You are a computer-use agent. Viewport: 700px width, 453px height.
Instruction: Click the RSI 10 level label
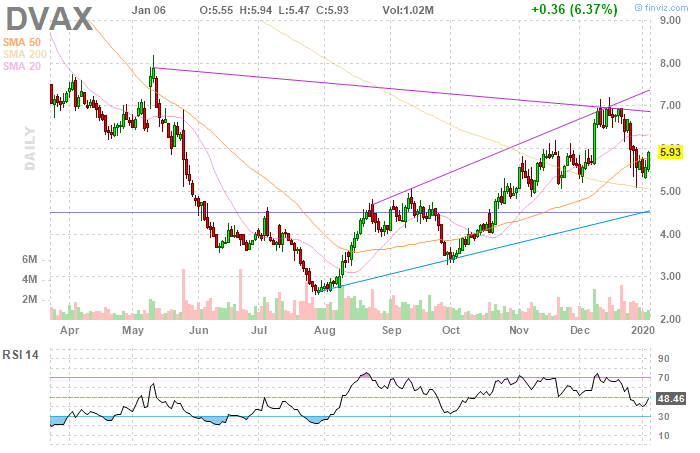(x=664, y=436)
